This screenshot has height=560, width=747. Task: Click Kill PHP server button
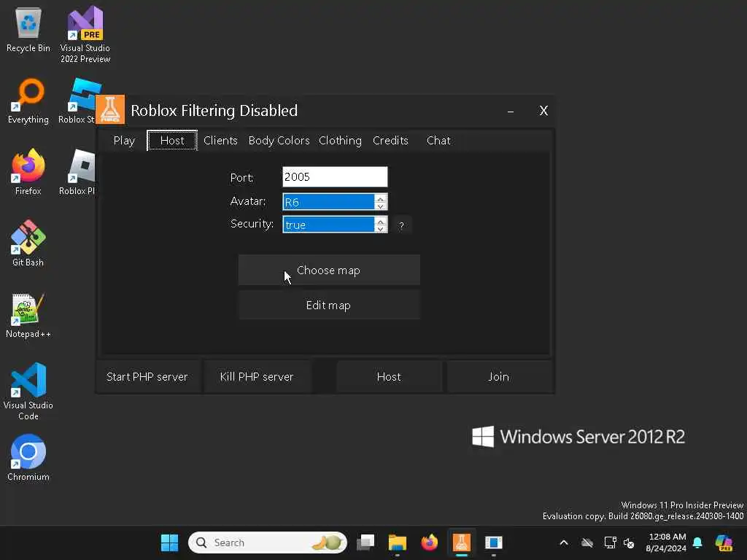(257, 377)
